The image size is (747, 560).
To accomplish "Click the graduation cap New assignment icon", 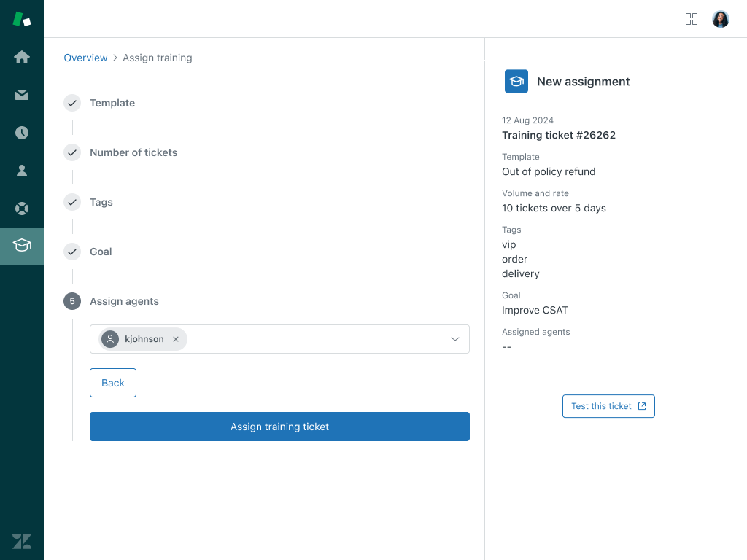I will click(x=516, y=81).
